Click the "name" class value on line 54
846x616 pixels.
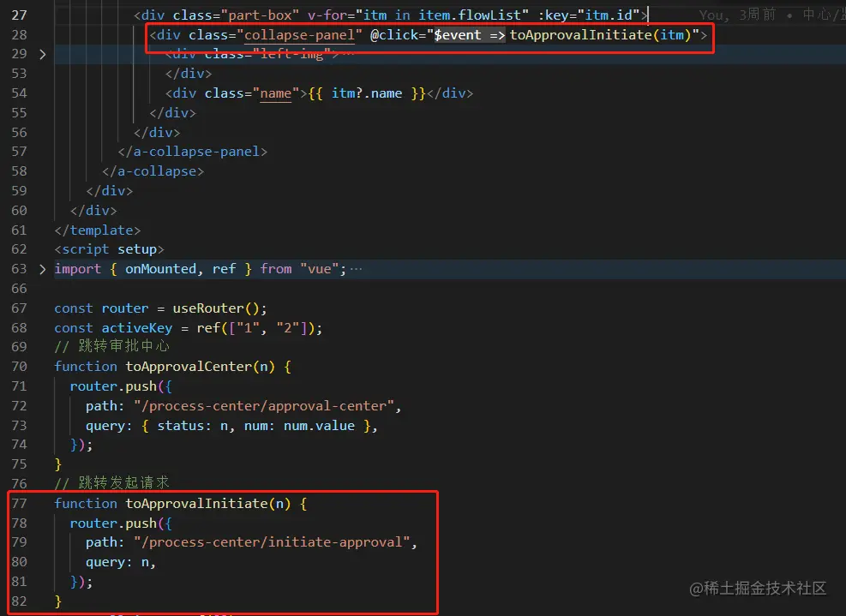coord(276,93)
